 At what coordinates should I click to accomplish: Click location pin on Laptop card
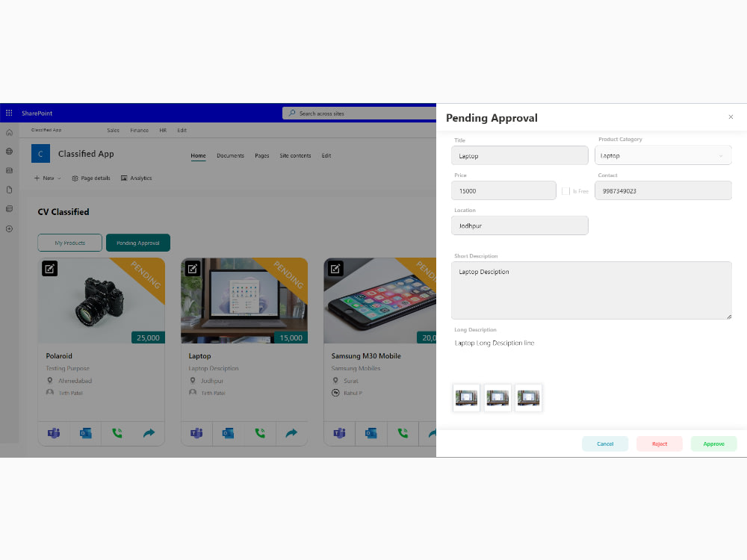pyautogui.click(x=193, y=381)
